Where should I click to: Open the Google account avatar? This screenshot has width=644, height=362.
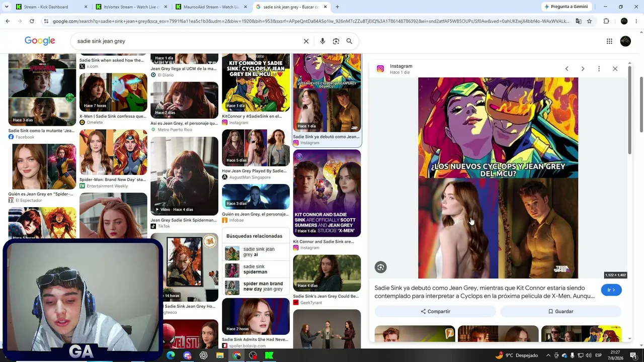tap(625, 41)
